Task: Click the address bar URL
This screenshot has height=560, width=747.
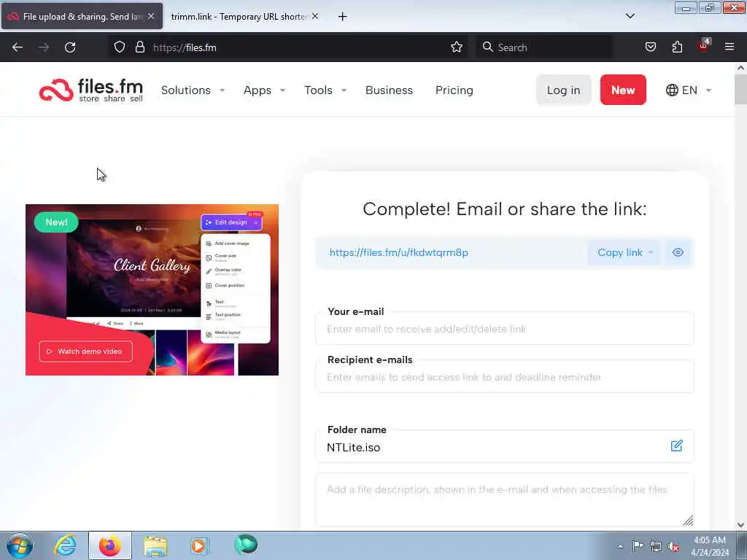Action: pyautogui.click(x=185, y=47)
